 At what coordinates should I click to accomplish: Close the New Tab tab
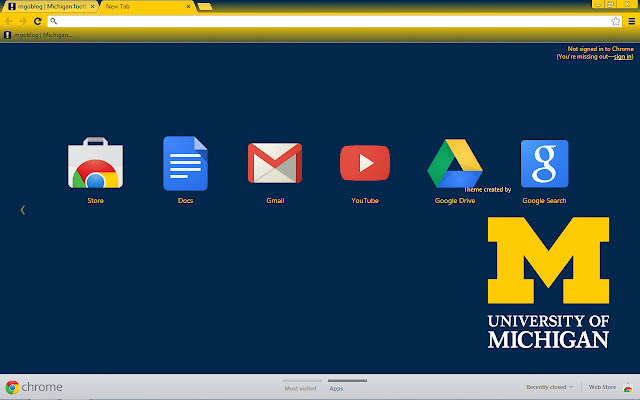click(189, 7)
